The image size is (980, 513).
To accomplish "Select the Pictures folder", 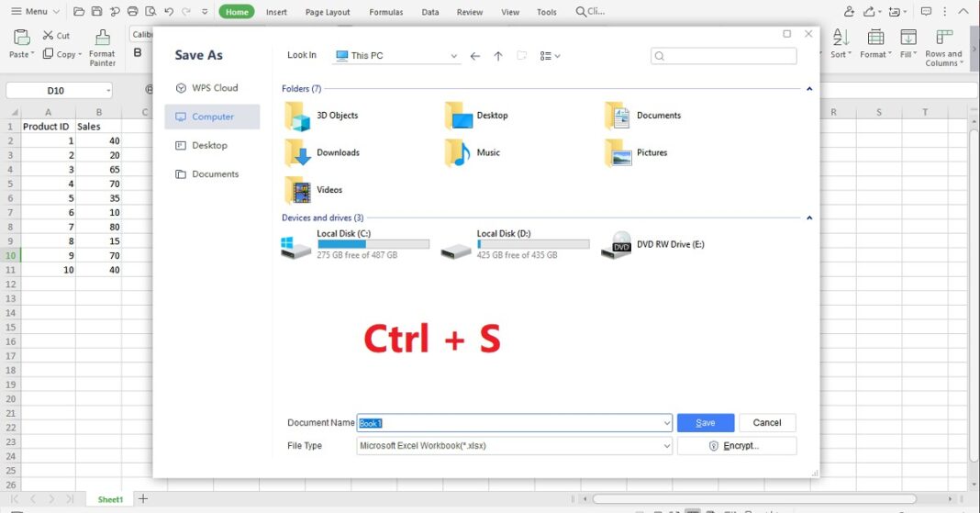I will click(x=636, y=153).
